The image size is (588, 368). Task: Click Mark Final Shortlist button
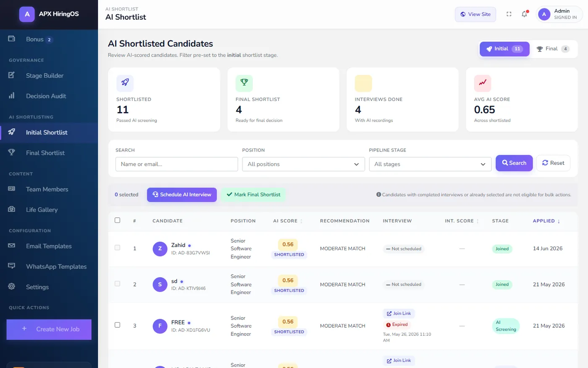pyautogui.click(x=253, y=195)
